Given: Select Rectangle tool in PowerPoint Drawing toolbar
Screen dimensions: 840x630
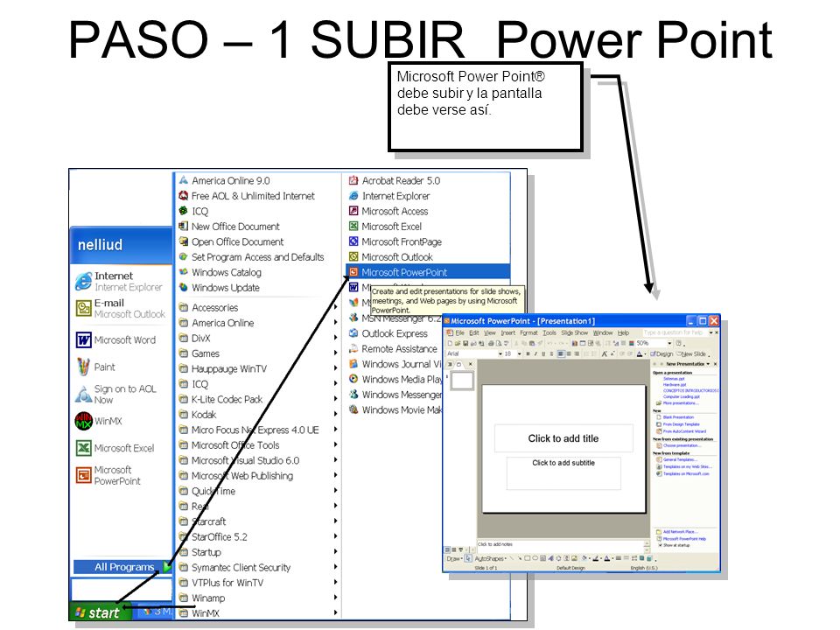Looking at the screenshot, I should tap(527, 558).
